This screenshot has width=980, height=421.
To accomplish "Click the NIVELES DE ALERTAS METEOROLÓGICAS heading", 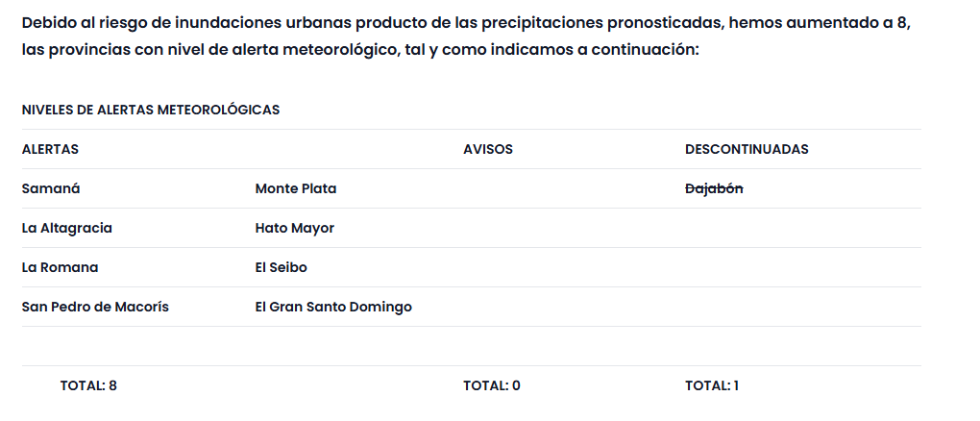I will click(x=151, y=111).
